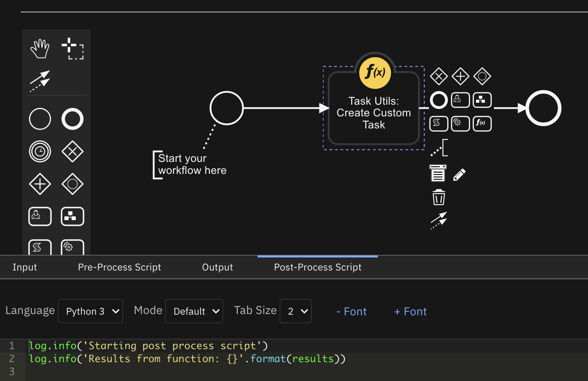
Task: Create user task from palette
Action: [x=40, y=216]
